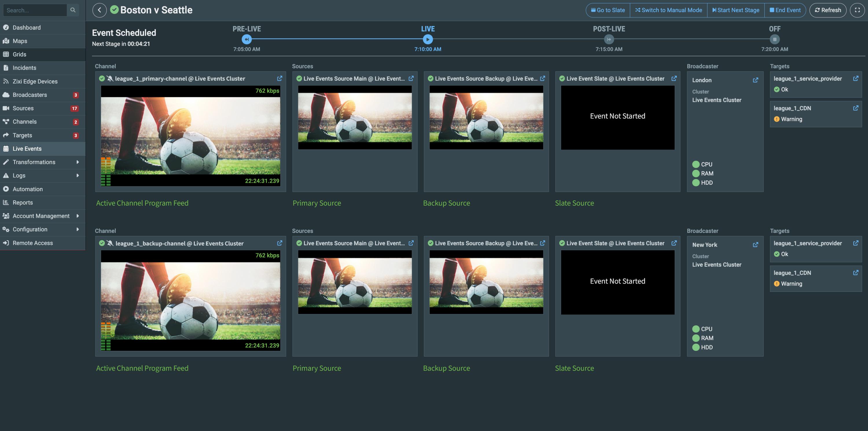Expand the Logs submenu arrow
This screenshot has width=868, height=431.
(78, 176)
